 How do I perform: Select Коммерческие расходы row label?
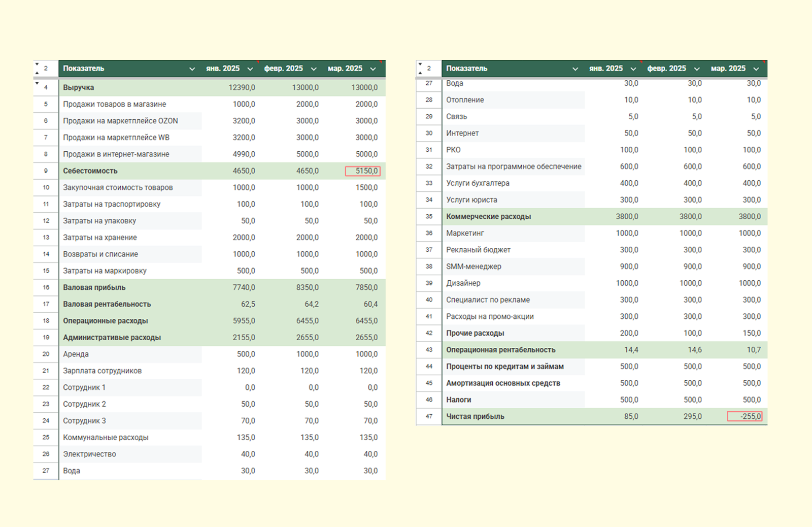(x=489, y=217)
